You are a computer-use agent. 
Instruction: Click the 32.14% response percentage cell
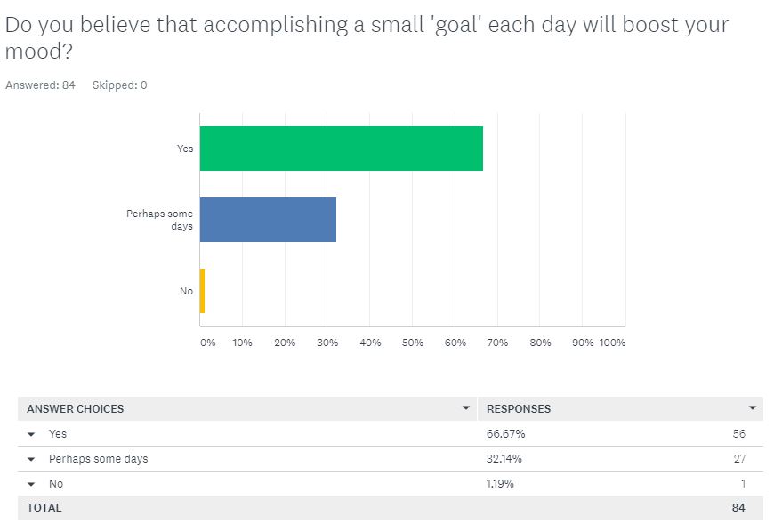click(503, 459)
